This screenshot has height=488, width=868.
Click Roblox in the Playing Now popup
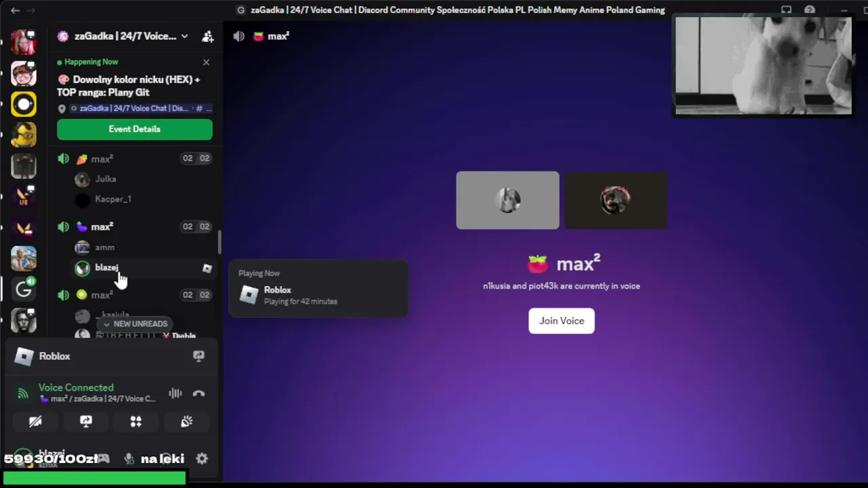pyautogui.click(x=277, y=289)
